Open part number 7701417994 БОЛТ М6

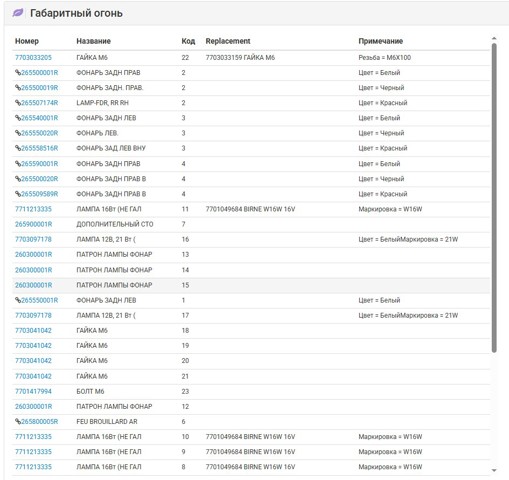point(33,391)
